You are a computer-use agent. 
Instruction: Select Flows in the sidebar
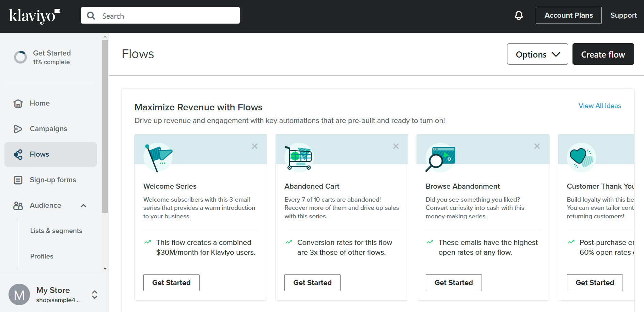[51, 154]
